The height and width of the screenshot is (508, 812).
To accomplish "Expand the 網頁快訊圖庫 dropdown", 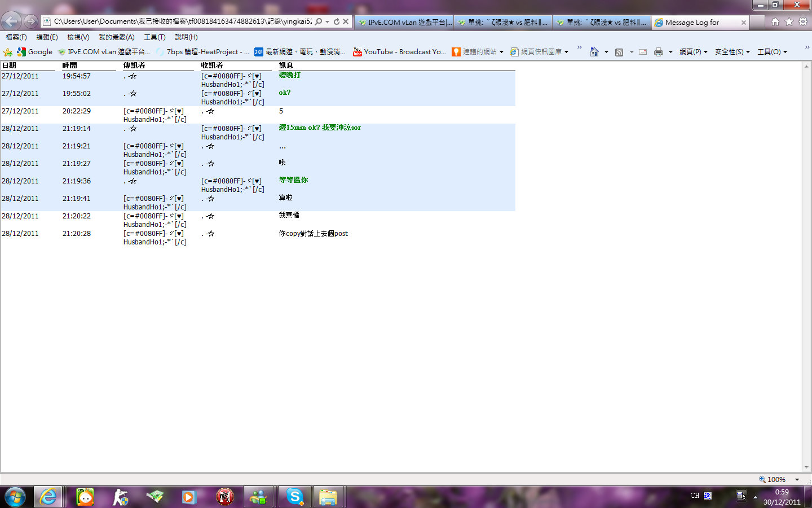I will click(566, 52).
